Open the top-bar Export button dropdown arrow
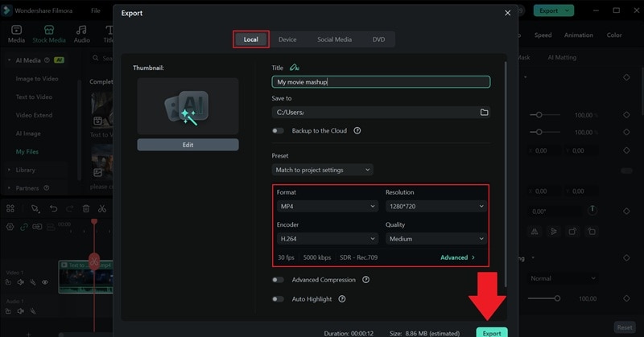Screen dimensions: 644x337 [568, 10]
